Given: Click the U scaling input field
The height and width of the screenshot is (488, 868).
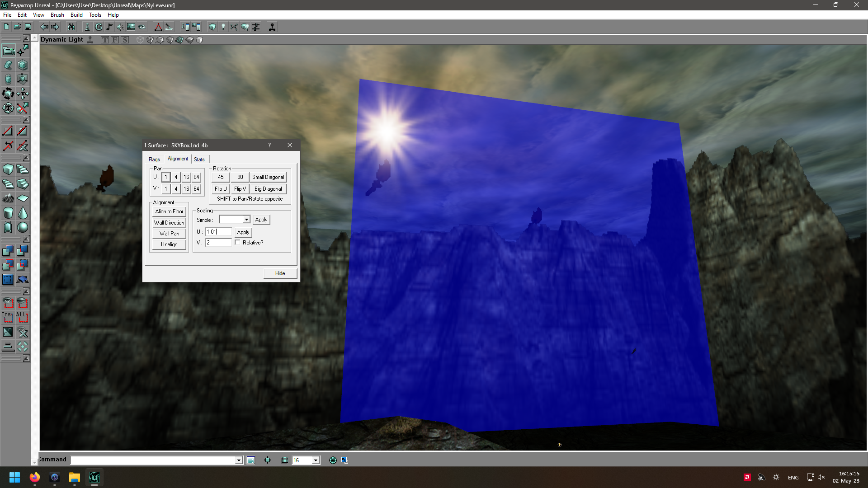Looking at the screenshot, I should [218, 232].
